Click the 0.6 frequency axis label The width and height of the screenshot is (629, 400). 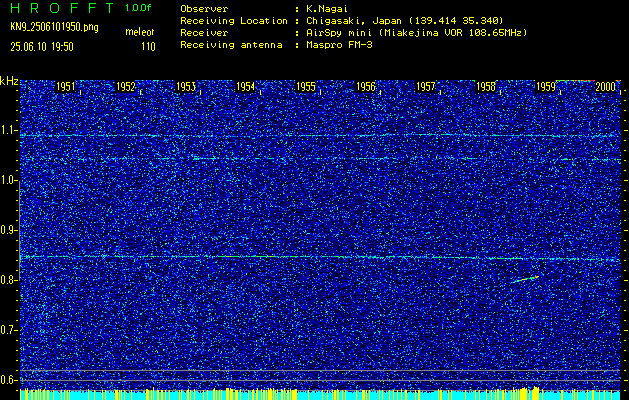coord(9,380)
